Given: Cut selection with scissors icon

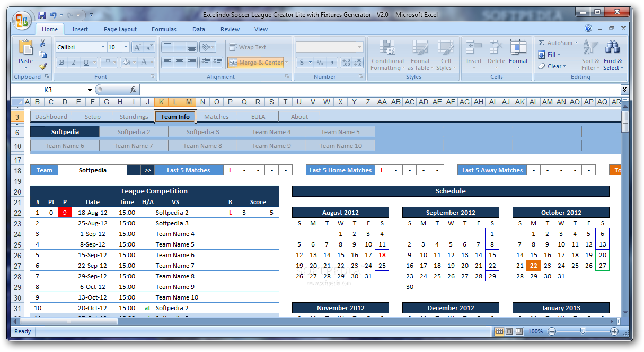Looking at the screenshot, I should click(x=43, y=43).
